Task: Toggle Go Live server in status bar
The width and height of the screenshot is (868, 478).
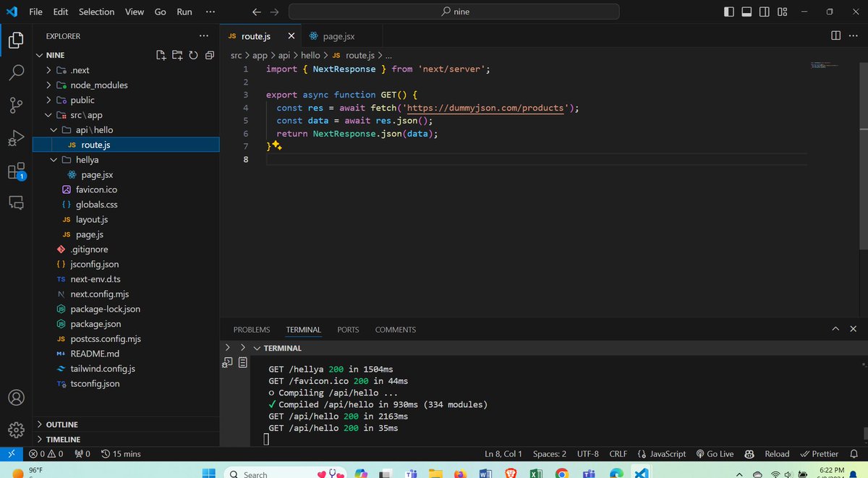Action: click(x=715, y=453)
